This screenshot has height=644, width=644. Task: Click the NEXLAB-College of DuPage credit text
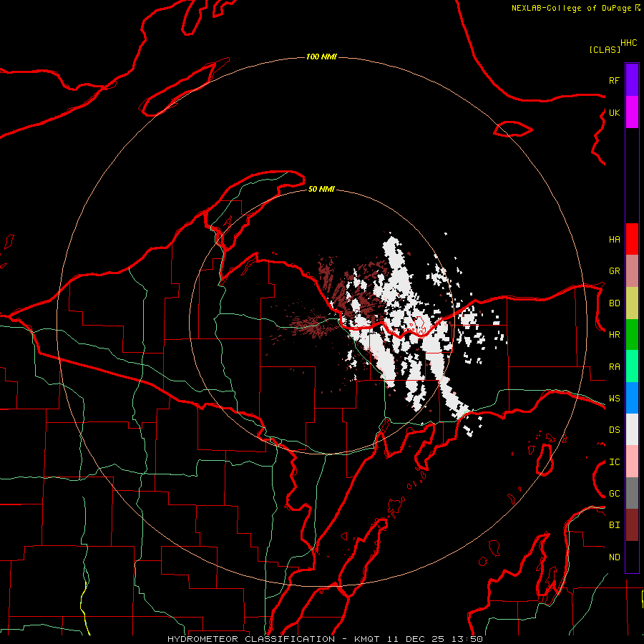coord(572,8)
